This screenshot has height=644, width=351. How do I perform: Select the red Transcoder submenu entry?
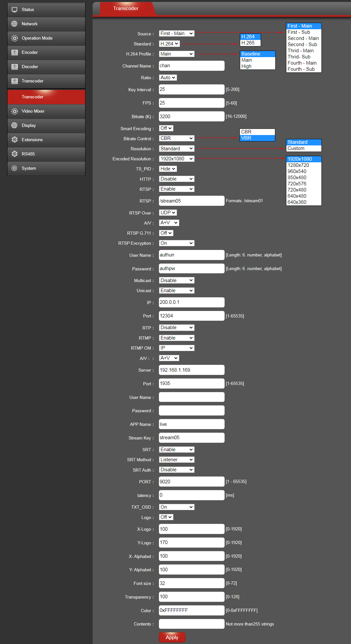(x=46, y=97)
